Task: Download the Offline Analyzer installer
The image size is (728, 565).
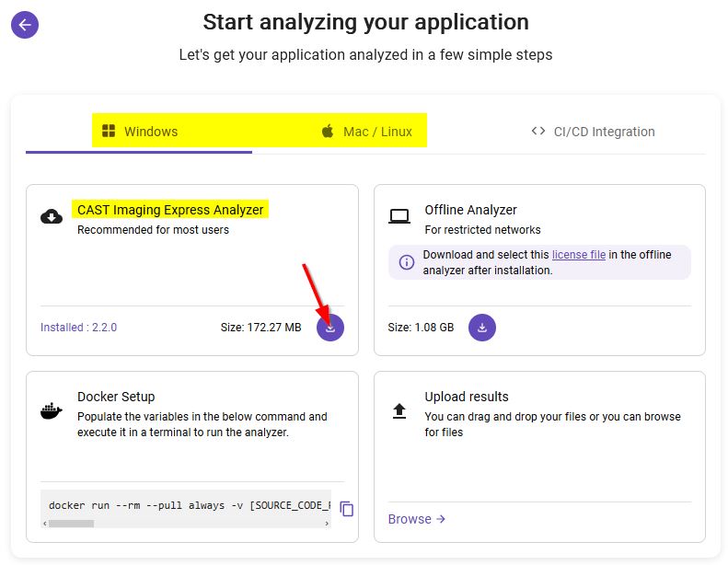Action: coord(482,327)
